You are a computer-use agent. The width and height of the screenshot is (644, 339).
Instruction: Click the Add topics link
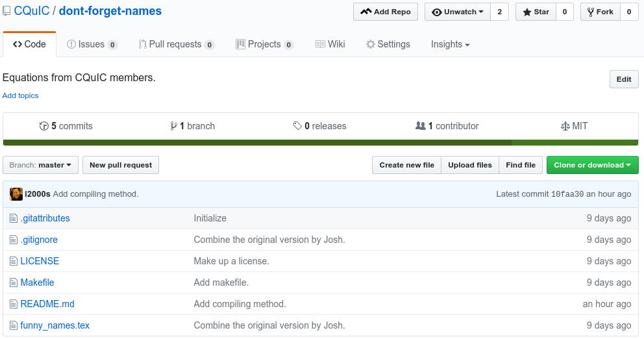pyautogui.click(x=21, y=95)
